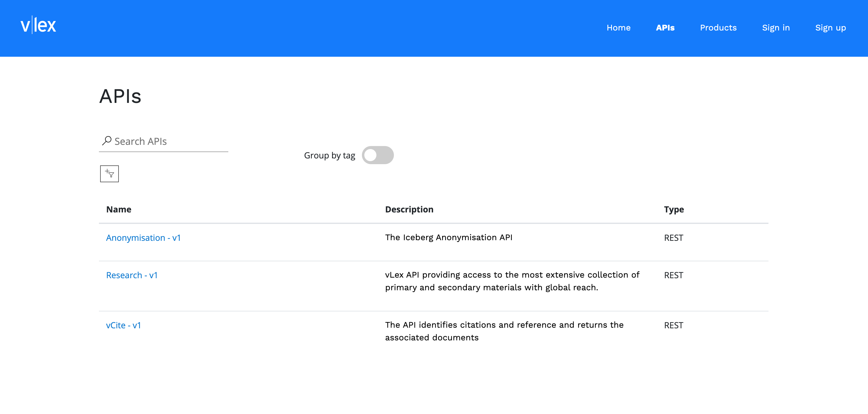Viewport: 868px width, 414px height.
Task: Open the Research - v1 API link
Action: pos(132,275)
